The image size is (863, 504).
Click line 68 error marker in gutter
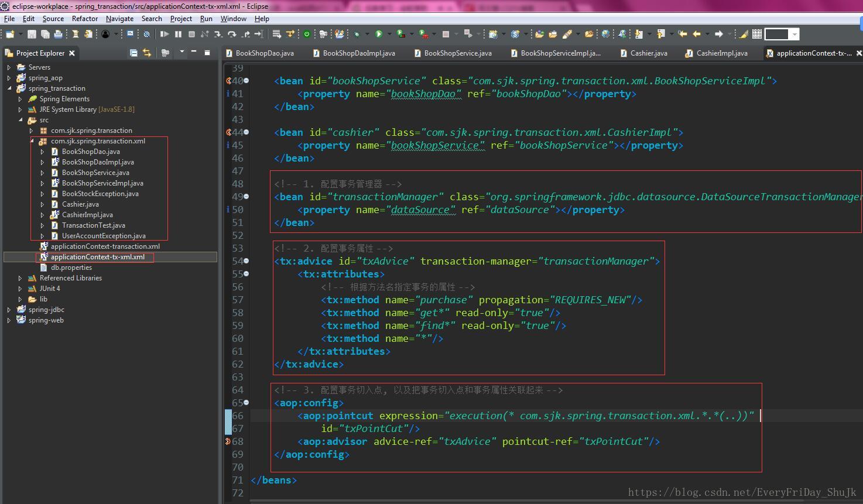(228, 441)
